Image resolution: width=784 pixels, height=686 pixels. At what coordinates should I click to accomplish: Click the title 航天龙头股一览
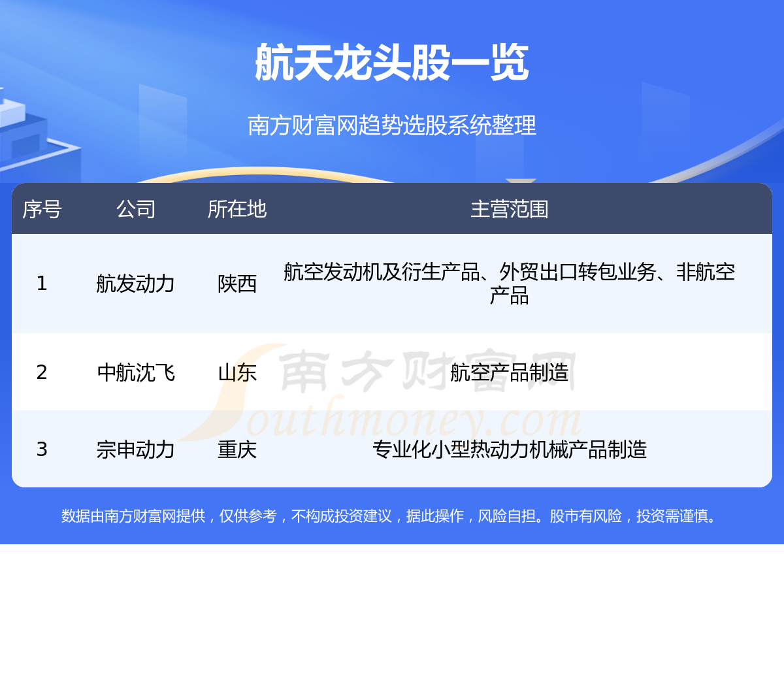[392, 63]
